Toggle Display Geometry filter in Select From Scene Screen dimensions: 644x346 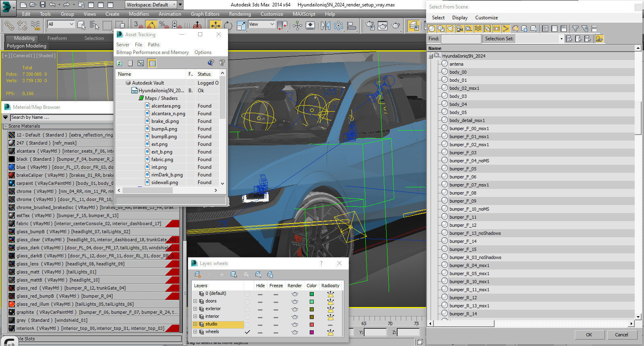coord(432,29)
